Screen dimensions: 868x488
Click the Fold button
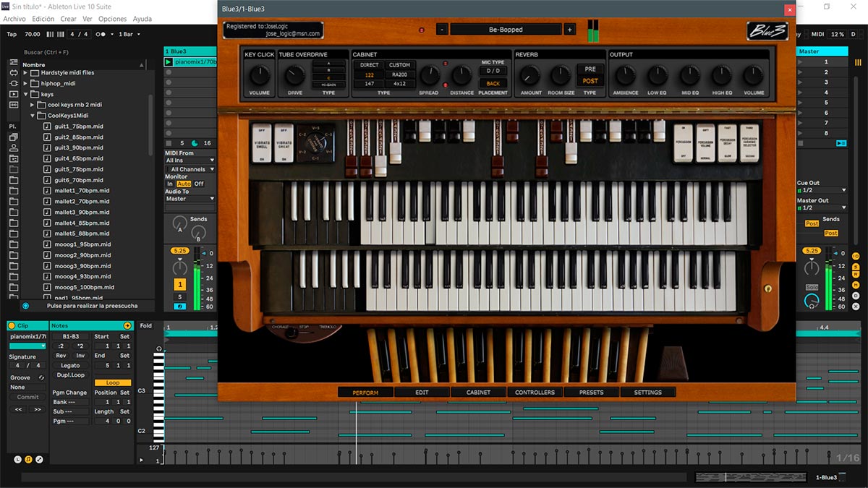point(146,326)
